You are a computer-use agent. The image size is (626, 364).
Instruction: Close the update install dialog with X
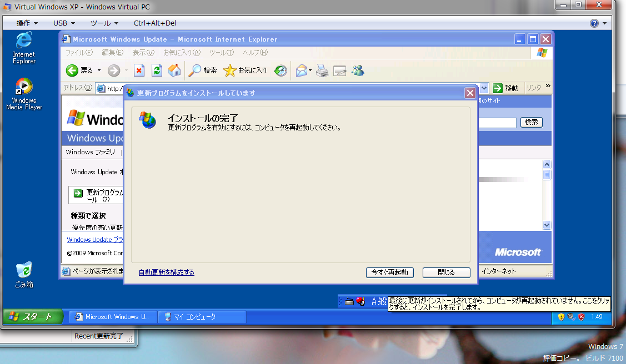[x=470, y=93]
